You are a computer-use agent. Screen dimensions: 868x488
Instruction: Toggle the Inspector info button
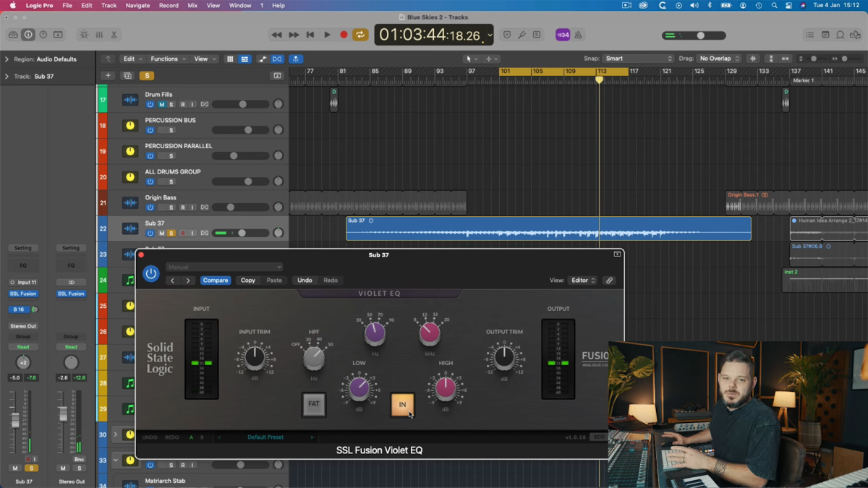click(x=28, y=35)
